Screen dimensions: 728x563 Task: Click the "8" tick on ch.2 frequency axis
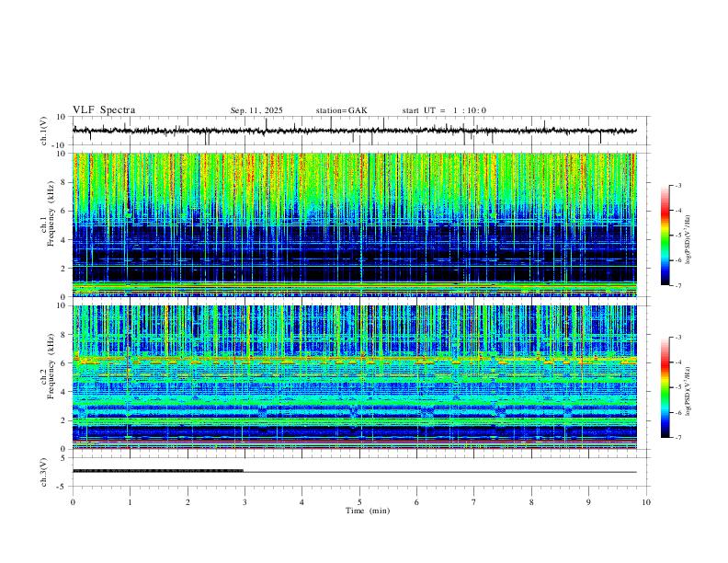pyautogui.click(x=64, y=335)
